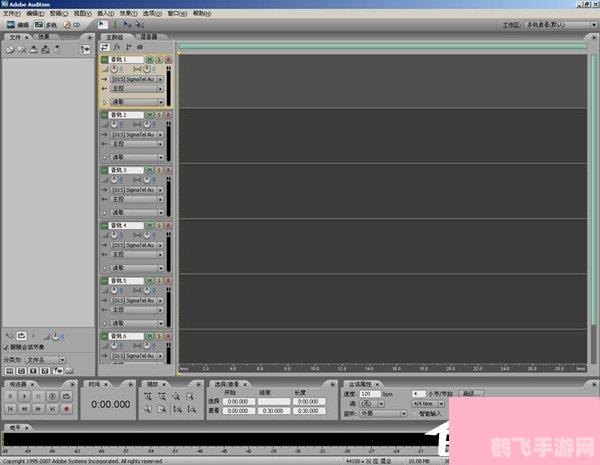Click Rewind button in Transport panel

click(x=24, y=409)
